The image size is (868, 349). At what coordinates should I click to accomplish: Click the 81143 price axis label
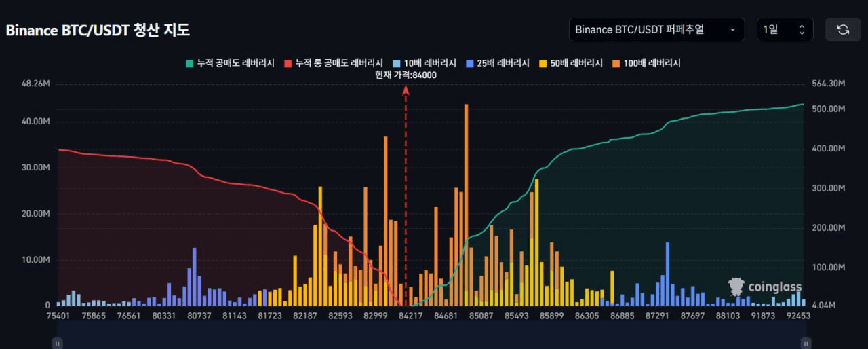point(234,316)
